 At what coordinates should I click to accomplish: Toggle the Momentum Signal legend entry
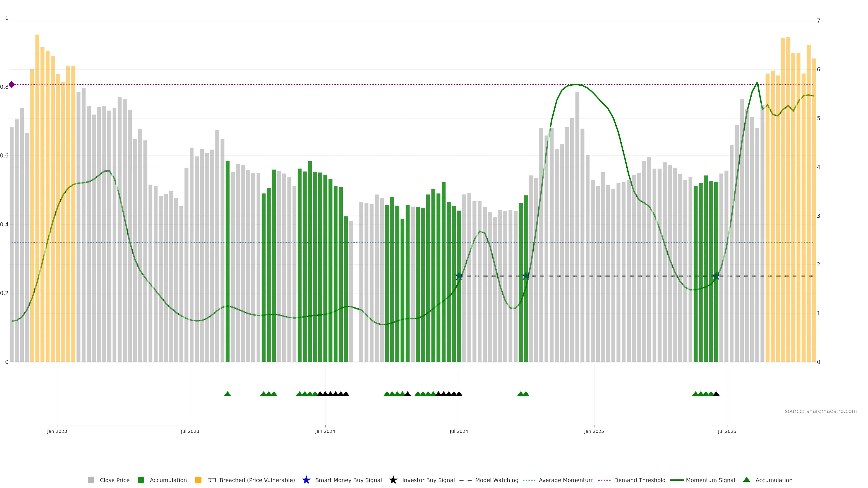click(x=710, y=480)
